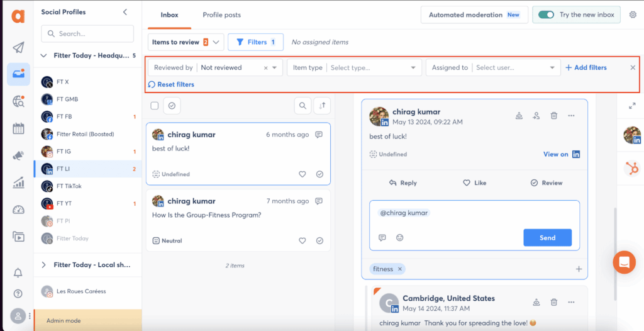This screenshot has width=644, height=331.
Task: Like the 'Group-Fitness Program' list item
Action: click(303, 241)
